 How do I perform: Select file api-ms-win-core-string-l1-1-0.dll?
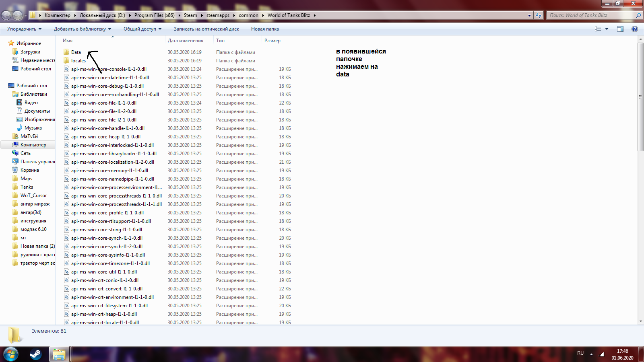(107, 230)
